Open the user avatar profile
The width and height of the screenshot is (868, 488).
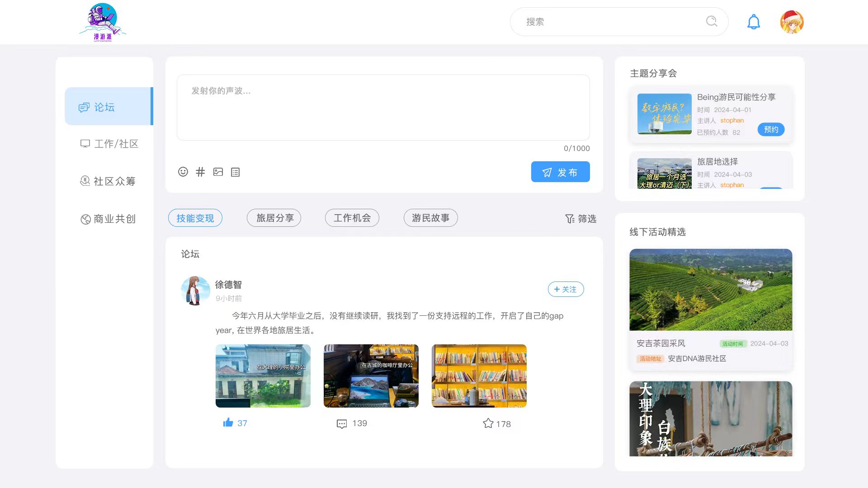click(x=792, y=22)
